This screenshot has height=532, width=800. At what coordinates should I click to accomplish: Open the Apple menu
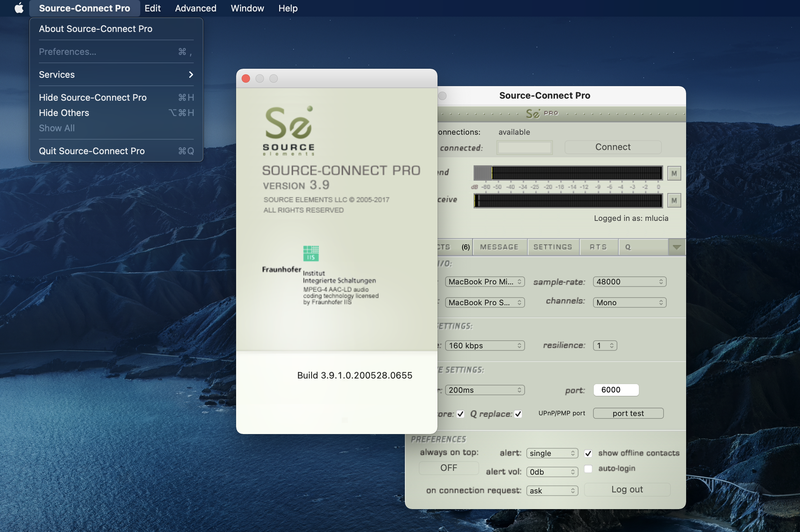pyautogui.click(x=19, y=8)
